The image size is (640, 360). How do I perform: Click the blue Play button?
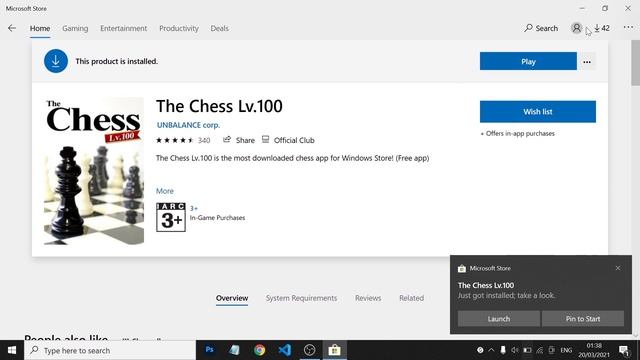coord(528,61)
